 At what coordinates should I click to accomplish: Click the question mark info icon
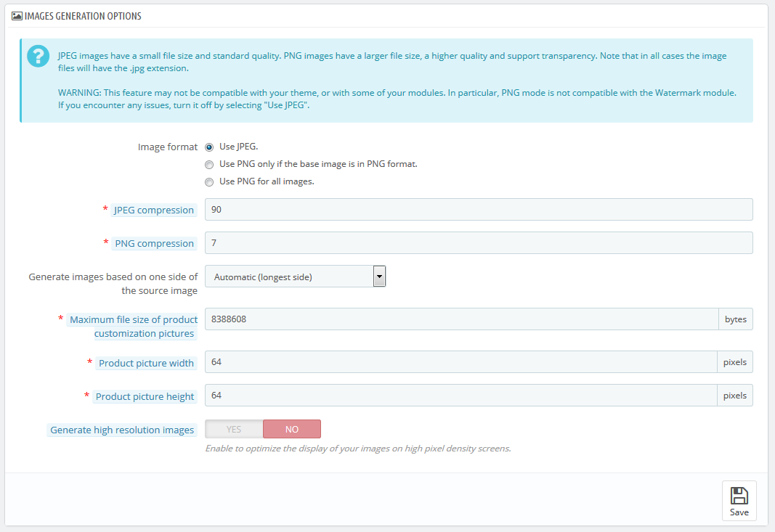(36, 57)
